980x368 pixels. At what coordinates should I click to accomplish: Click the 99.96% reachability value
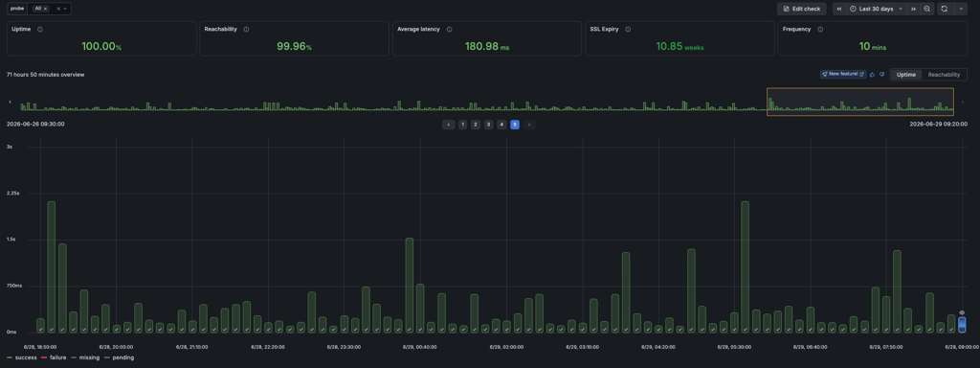295,46
